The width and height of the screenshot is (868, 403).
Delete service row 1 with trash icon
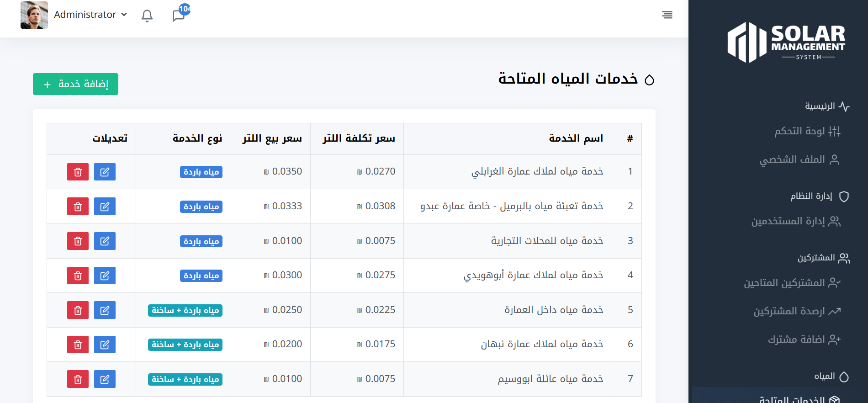[x=78, y=172]
